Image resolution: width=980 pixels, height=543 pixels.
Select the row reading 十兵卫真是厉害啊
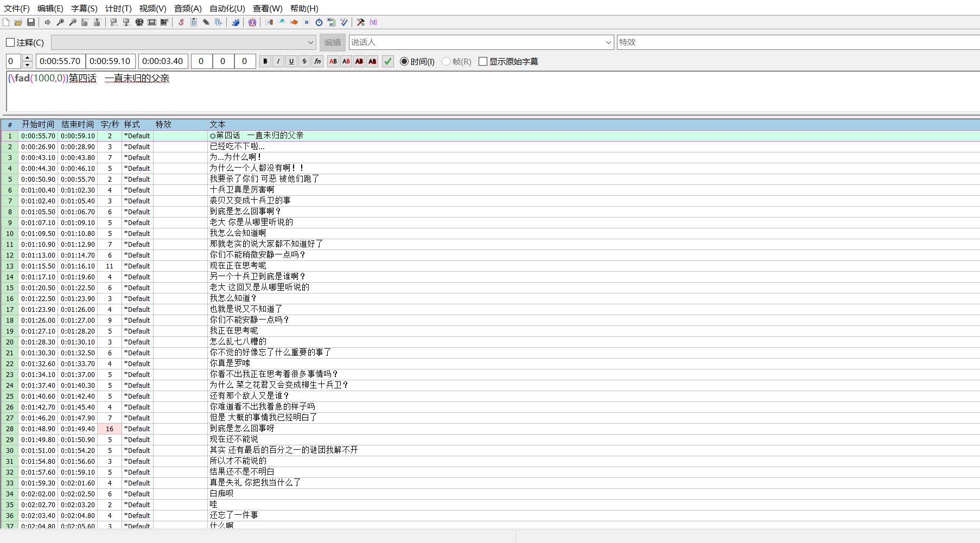490,190
